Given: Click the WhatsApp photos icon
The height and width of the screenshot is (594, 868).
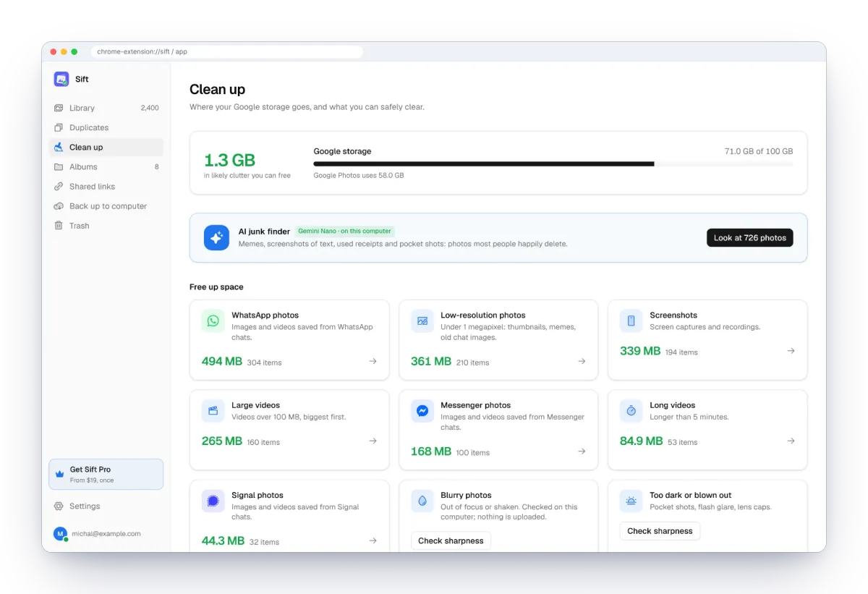Looking at the screenshot, I should [213, 321].
